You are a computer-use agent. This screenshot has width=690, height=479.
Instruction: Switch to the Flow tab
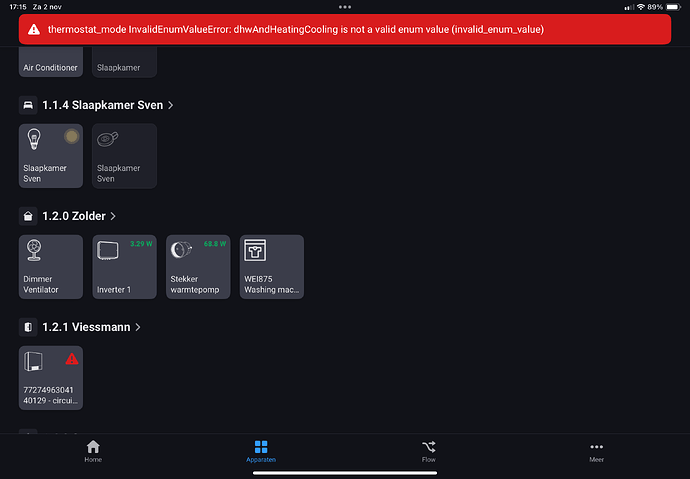pos(429,451)
